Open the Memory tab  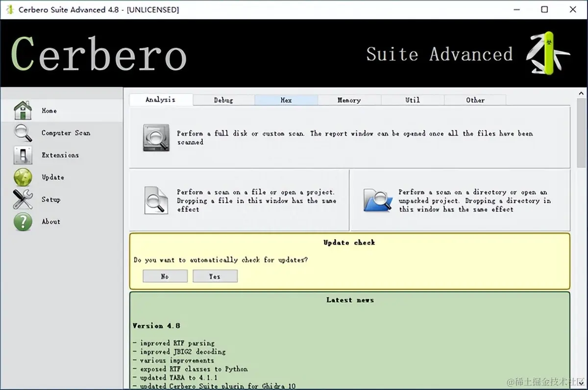(x=349, y=100)
